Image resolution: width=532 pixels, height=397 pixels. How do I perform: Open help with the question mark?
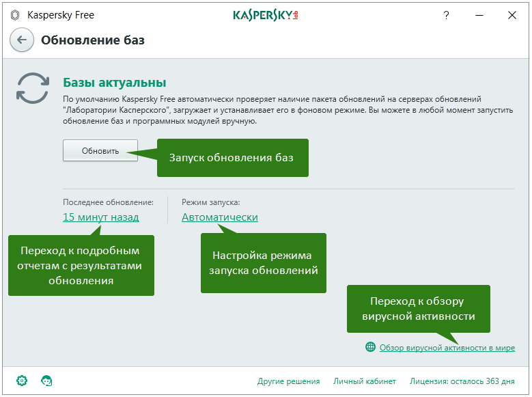[x=446, y=15]
